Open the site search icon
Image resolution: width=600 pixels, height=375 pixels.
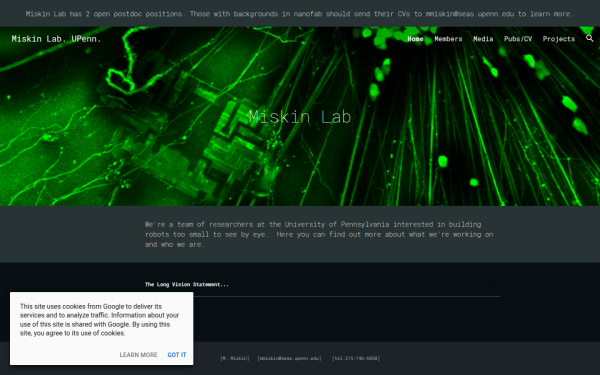click(x=589, y=38)
